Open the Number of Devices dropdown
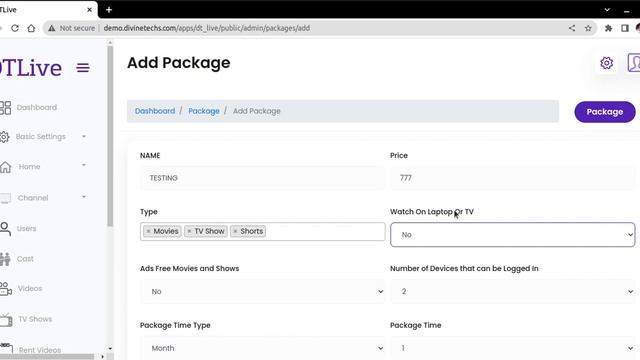 pos(513,291)
